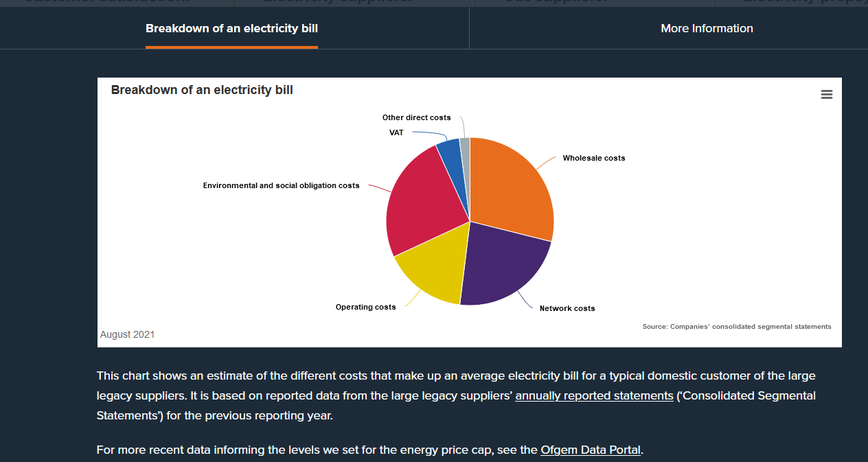
Task: Click the chart title inside the chart
Action: [202, 90]
